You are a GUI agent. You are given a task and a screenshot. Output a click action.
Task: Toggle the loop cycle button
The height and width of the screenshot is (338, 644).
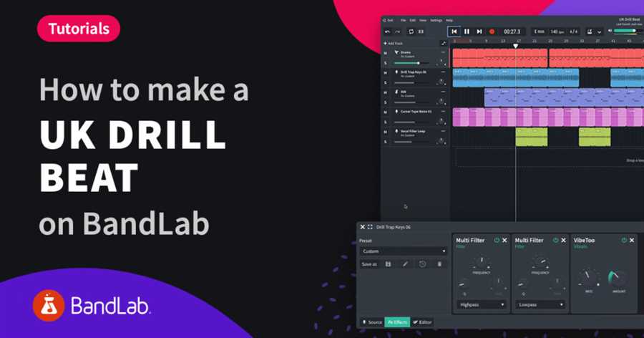[411, 32]
